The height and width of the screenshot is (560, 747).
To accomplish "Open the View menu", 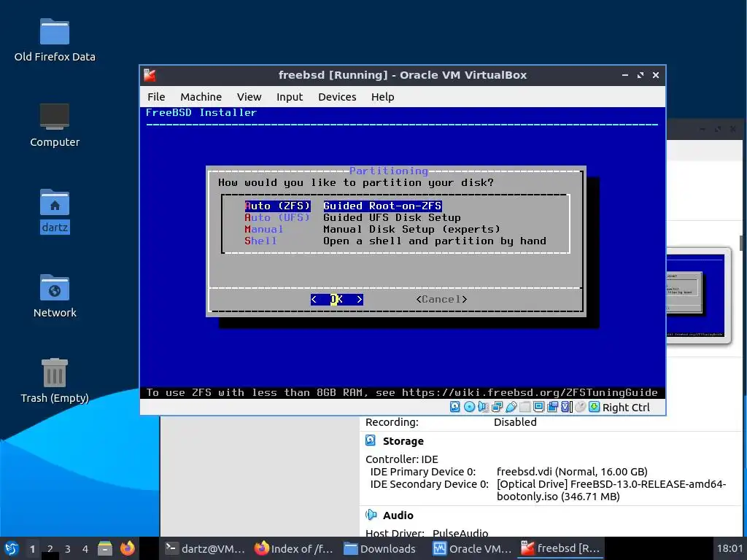I will coord(249,97).
